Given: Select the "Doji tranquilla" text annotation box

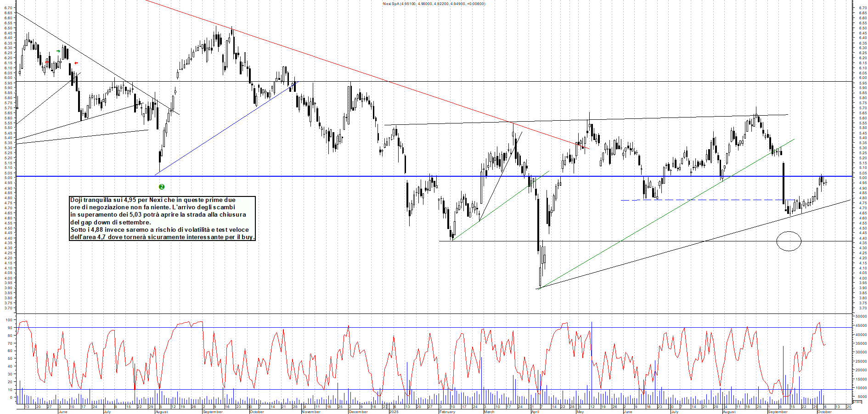Looking at the screenshot, I should pos(162,218).
